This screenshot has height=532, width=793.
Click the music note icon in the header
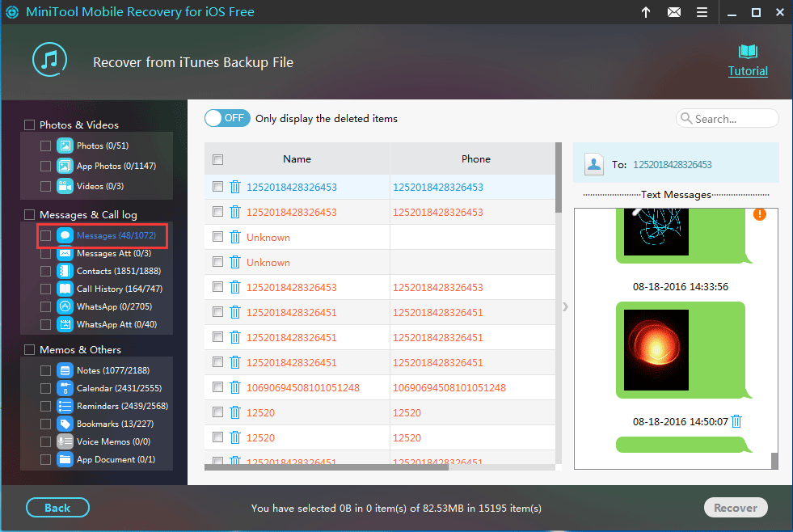[x=49, y=59]
